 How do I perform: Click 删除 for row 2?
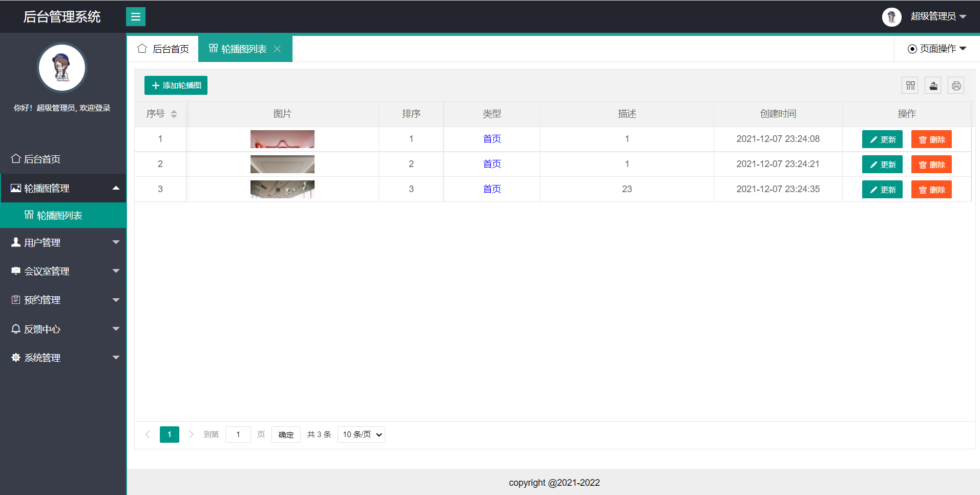click(931, 164)
